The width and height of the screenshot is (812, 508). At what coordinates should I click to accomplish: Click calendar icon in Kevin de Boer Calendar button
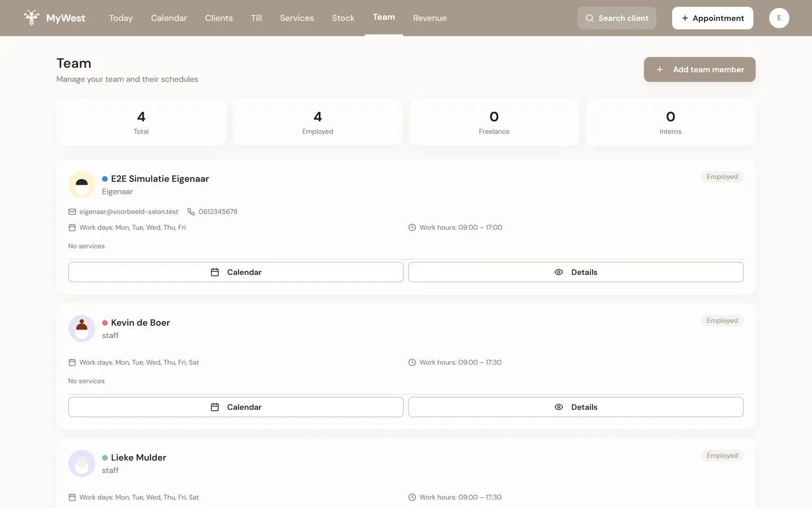[x=215, y=407]
